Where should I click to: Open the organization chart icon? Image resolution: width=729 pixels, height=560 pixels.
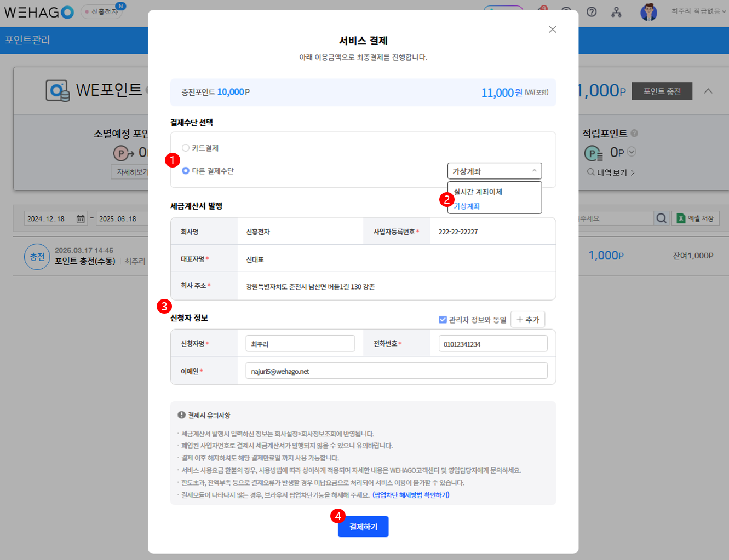617,12
